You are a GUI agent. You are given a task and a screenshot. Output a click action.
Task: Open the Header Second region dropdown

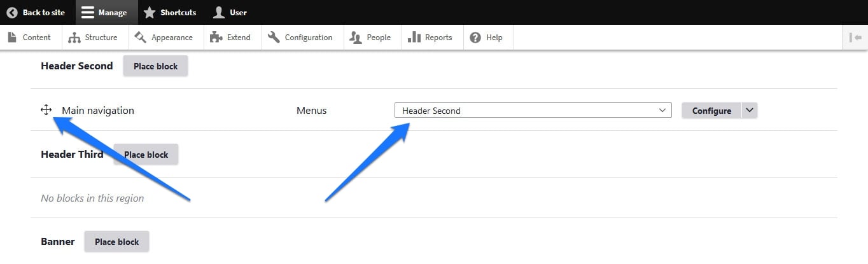533,110
